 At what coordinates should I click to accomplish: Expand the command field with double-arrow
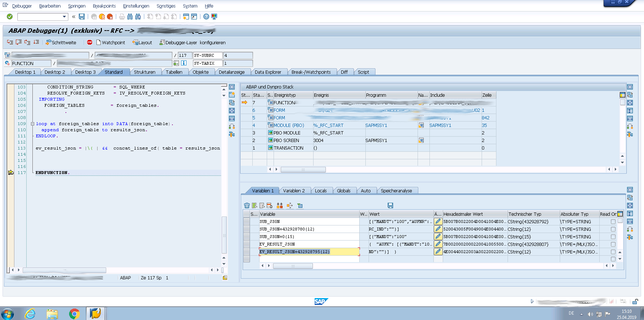coord(74,17)
